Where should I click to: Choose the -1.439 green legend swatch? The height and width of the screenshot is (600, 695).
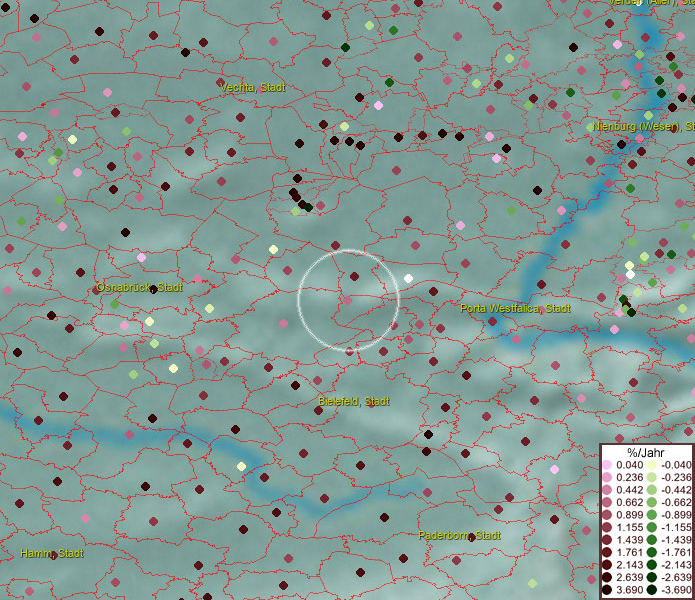pyautogui.click(x=652, y=540)
